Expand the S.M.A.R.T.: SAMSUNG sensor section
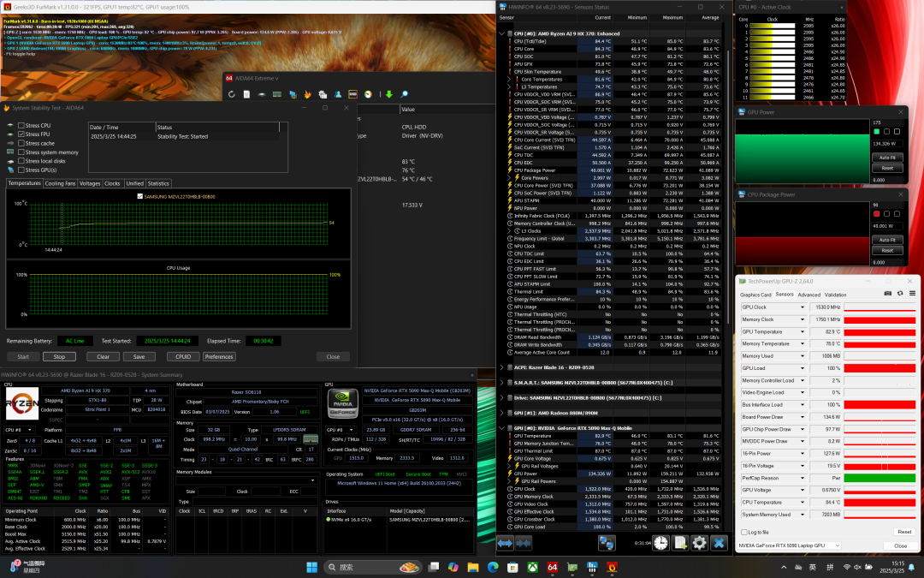Image resolution: width=924 pixels, height=578 pixels. (502, 383)
